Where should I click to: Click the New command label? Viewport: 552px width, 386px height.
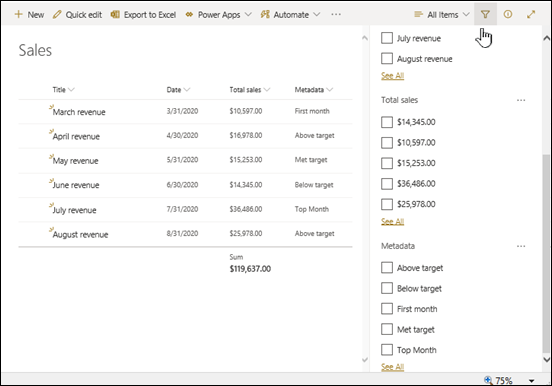[36, 15]
